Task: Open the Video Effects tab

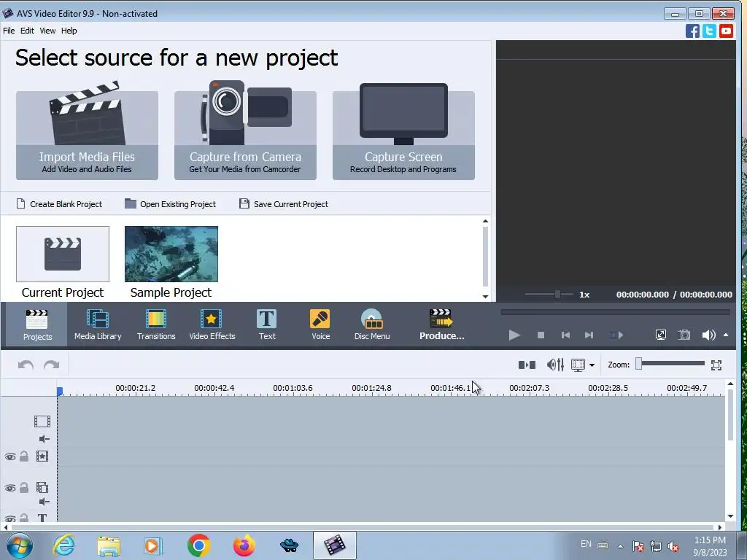Action: pos(212,324)
